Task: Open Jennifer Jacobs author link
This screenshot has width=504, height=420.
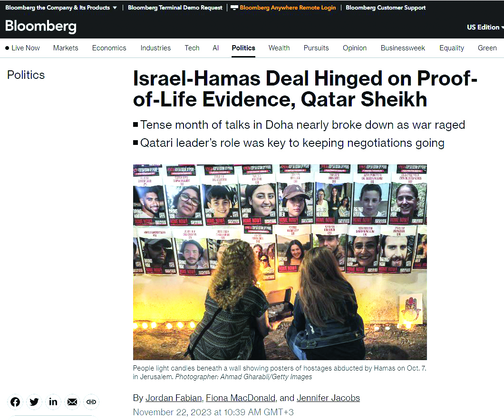Action: [x=328, y=398]
